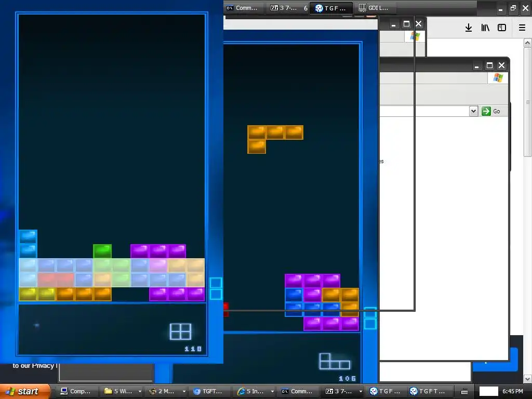Viewport: 532px width, 399px height.
Task: Click the keyboard icon in system tray
Action: click(464, 392)
